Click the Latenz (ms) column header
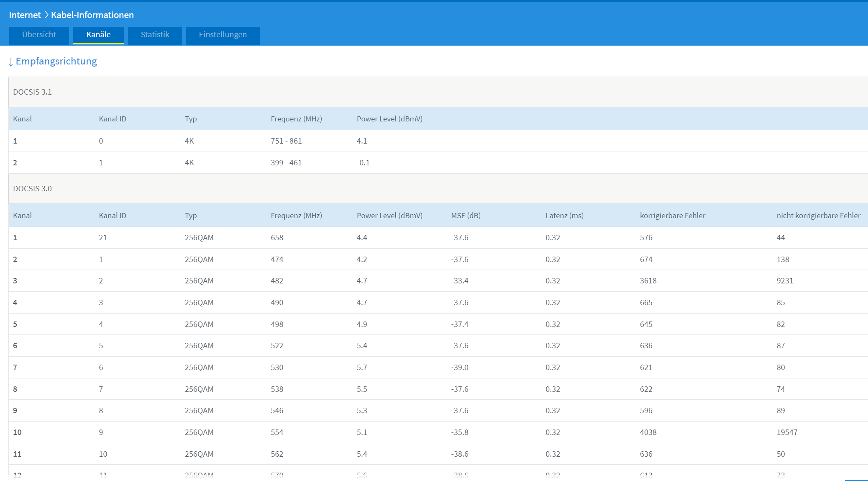Viewport: 868px width, 481px height. point(564,216)
